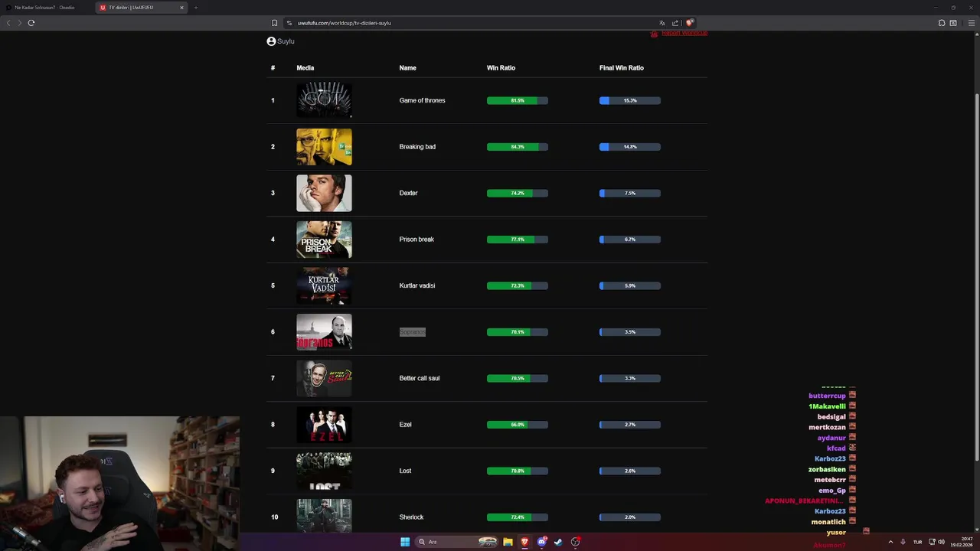
Task: Close the TV dizileri UwUFUFU tab
Action: (181, 8)
